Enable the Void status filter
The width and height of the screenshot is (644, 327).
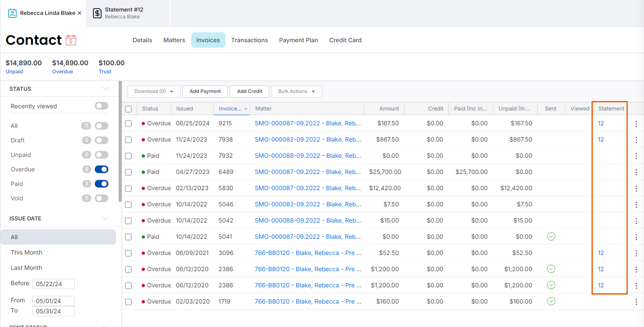pos(102,198)
